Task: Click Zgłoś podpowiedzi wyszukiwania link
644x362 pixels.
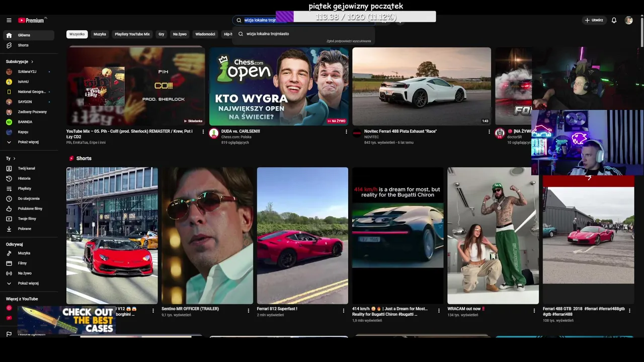Action: pos(349,41)
